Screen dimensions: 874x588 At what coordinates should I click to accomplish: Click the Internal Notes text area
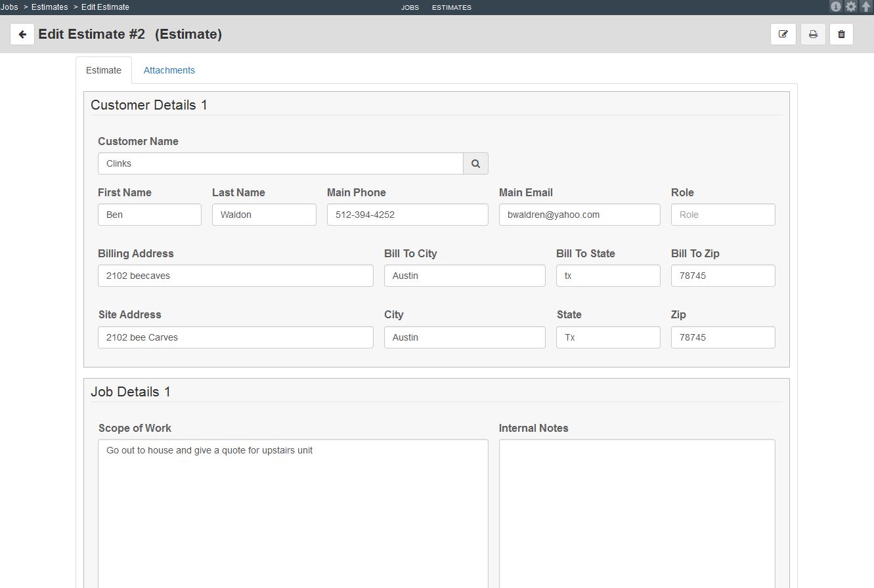pyautogui.click(x=637, y=513)
